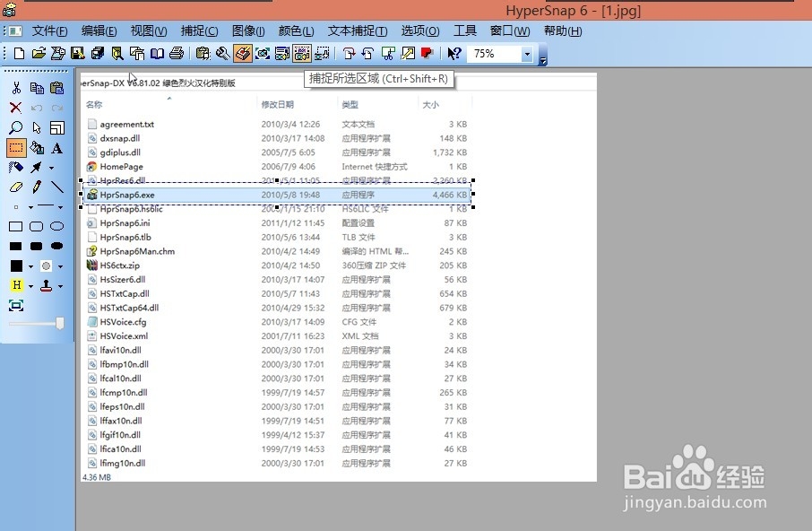Open the highlighter options dropdown
812x531 pixels.
point(30,286)
